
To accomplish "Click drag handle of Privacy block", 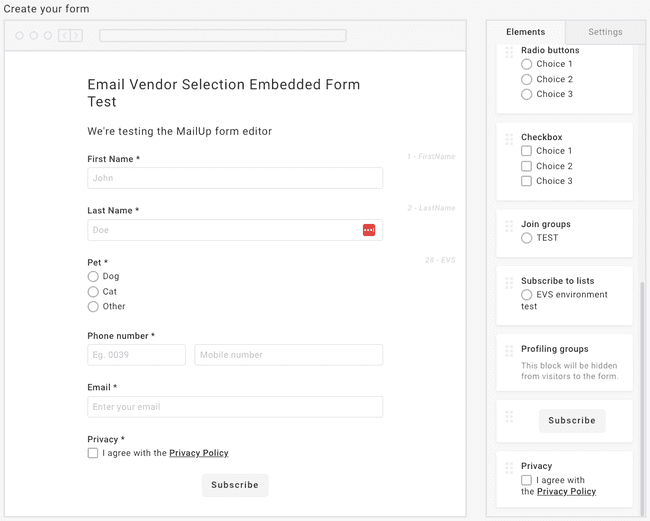I will coord(509,467).
